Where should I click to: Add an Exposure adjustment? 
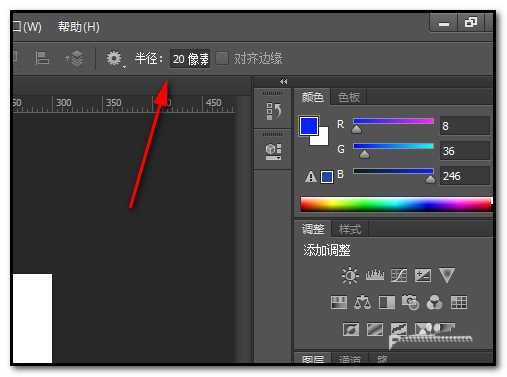(423, 275)
